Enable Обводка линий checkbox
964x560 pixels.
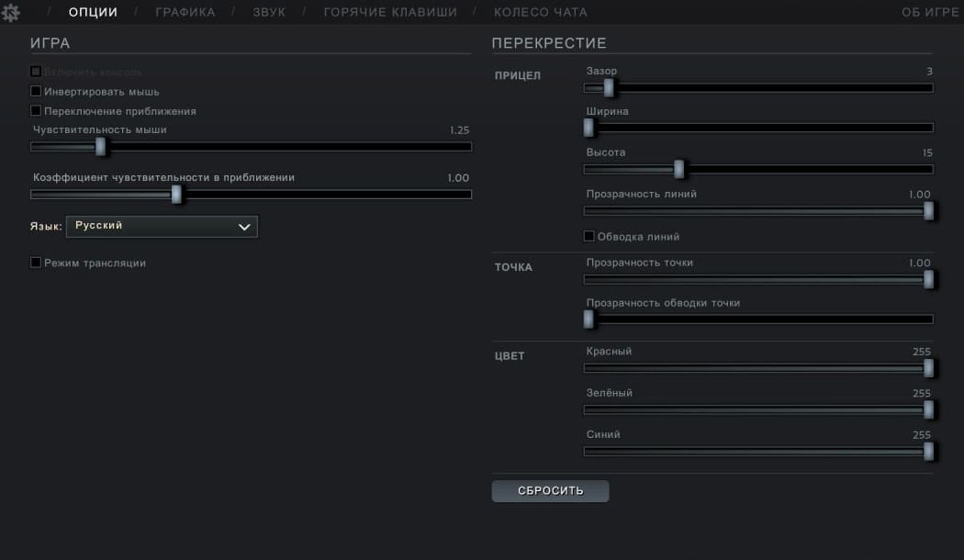[x=589, y=236]
